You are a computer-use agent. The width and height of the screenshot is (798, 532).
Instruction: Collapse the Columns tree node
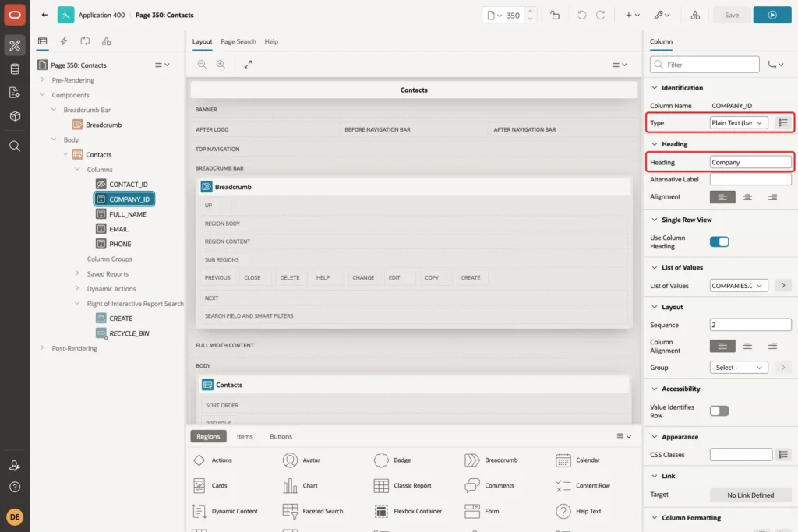click(x=77, y=169)
